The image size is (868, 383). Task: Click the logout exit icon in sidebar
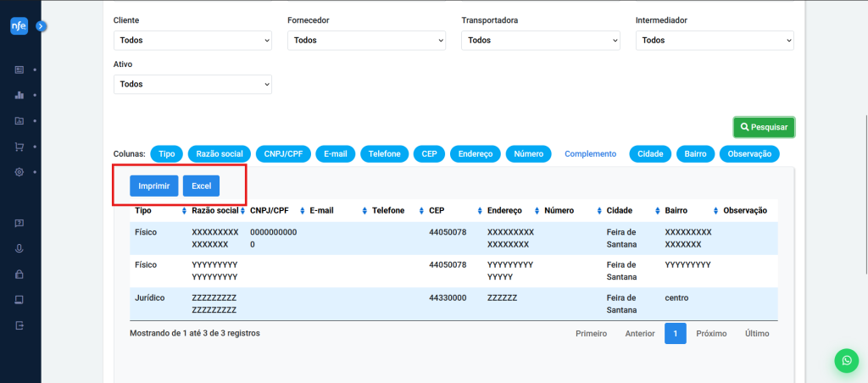(19, 325)
